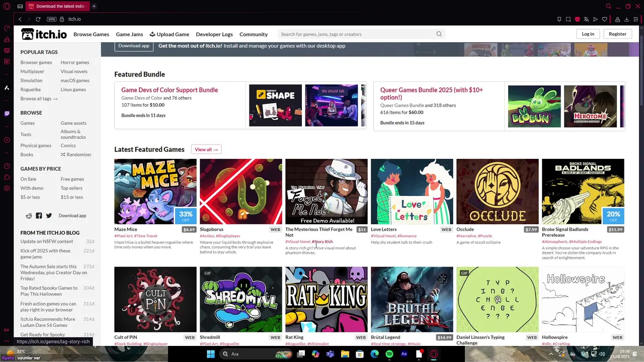The height and width of the screenshot is (362, 644).
Task: Open Spotify from the taskbar
Action: [389, 354]
